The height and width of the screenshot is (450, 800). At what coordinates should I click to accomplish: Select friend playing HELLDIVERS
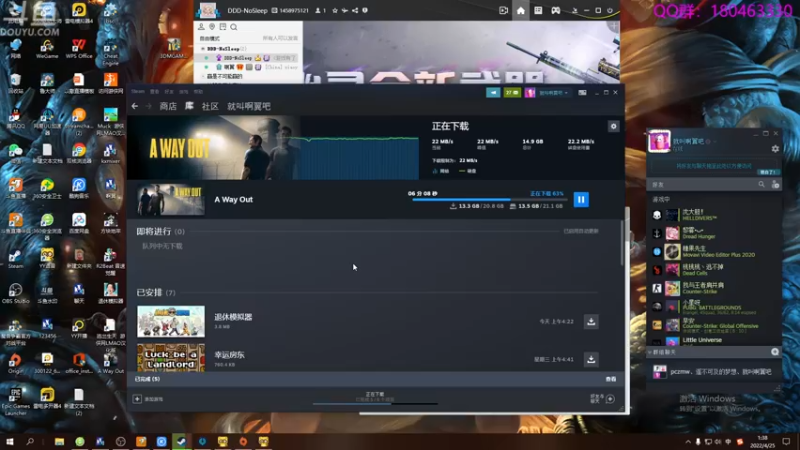[x=714, y=215]
